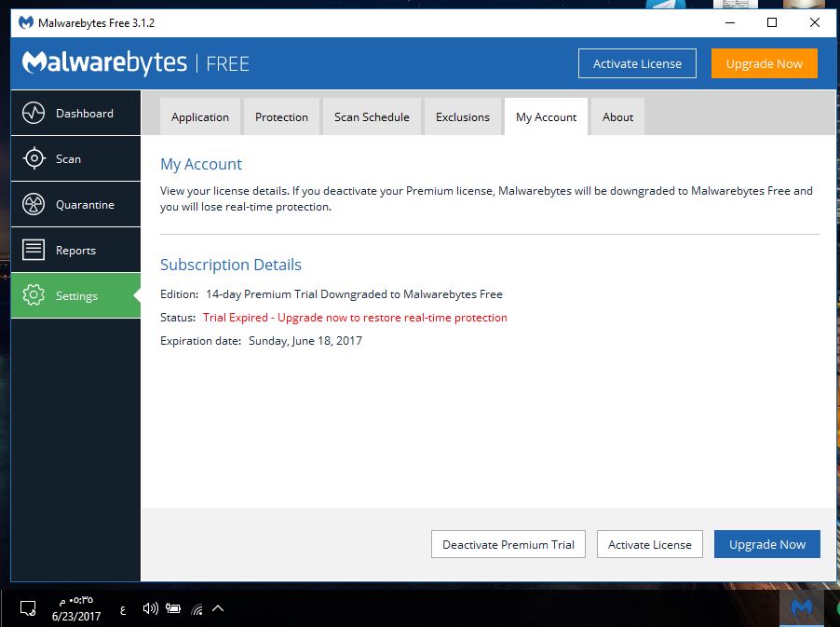The width and height of the screenshot is (840, 627).
Task: Open the About tab
Action: coord(617,116)
